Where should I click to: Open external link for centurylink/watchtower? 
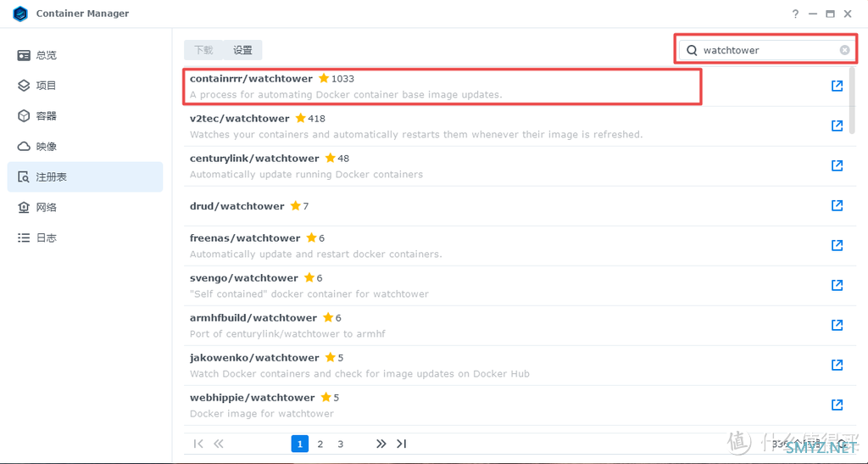[837, 165]
